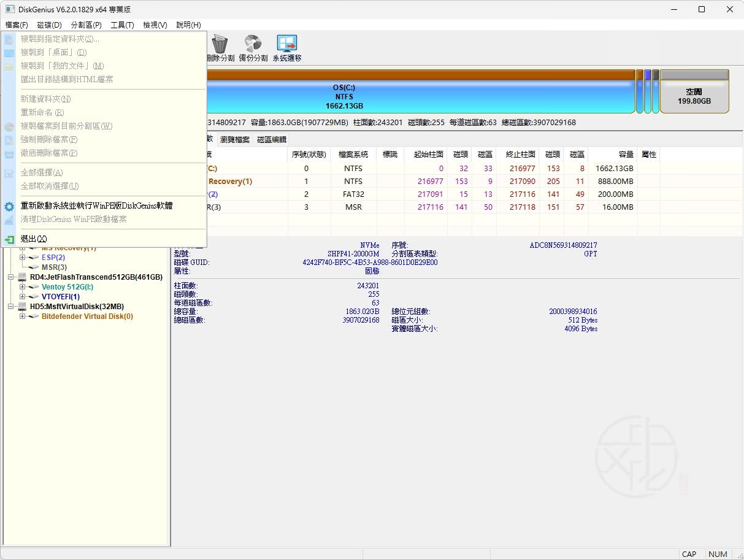The image size is (744, 560).
Task: Select the 空閒 199.80GB free space block
Action: [694, 91]
